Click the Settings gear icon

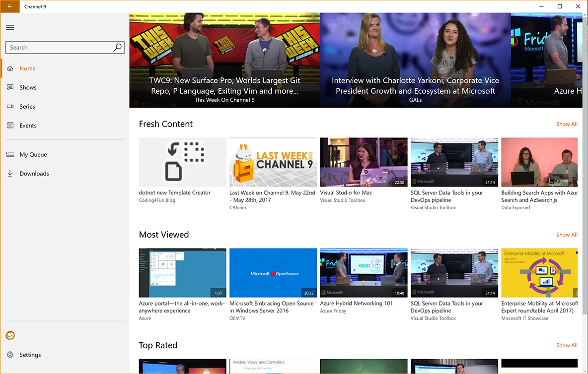point(10,355)
